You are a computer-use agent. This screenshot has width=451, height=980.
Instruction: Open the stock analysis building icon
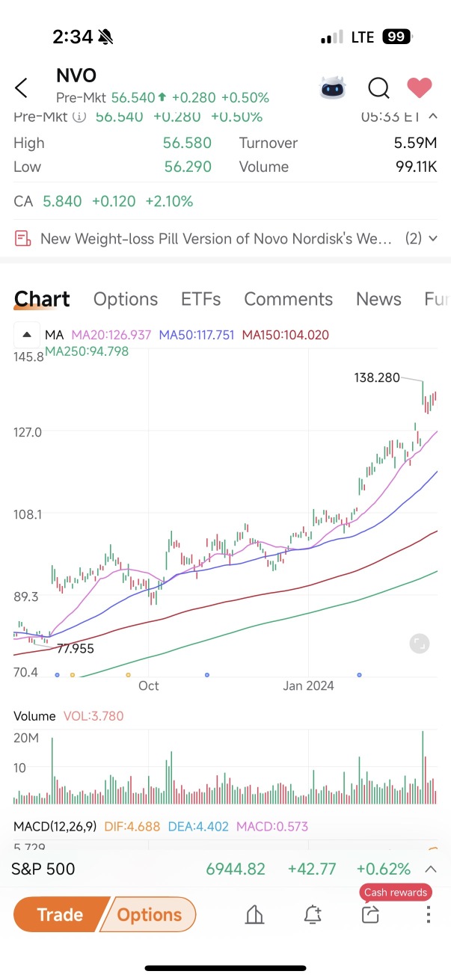[255, 915]
